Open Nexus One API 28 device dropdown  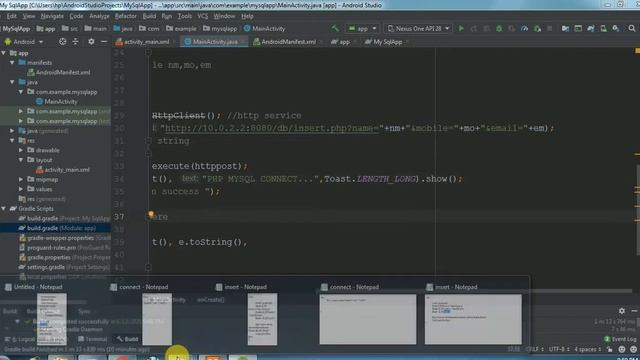point(418,29)
